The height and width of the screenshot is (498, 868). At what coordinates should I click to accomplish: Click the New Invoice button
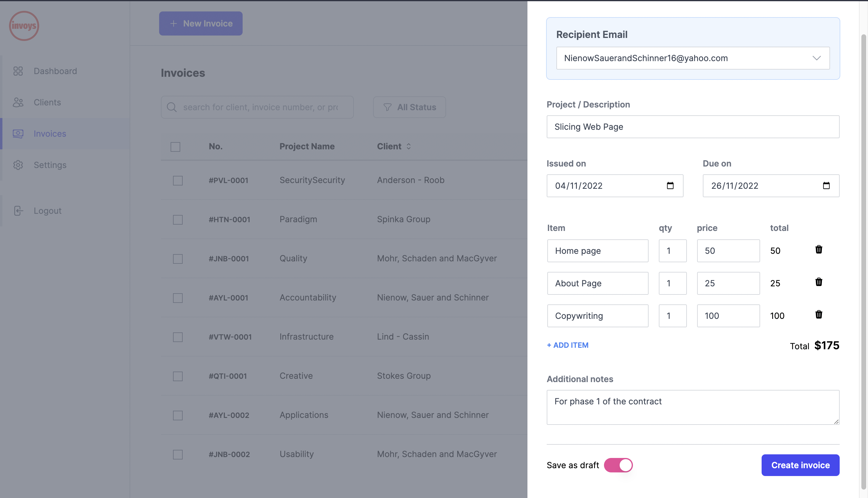[201, 23]
